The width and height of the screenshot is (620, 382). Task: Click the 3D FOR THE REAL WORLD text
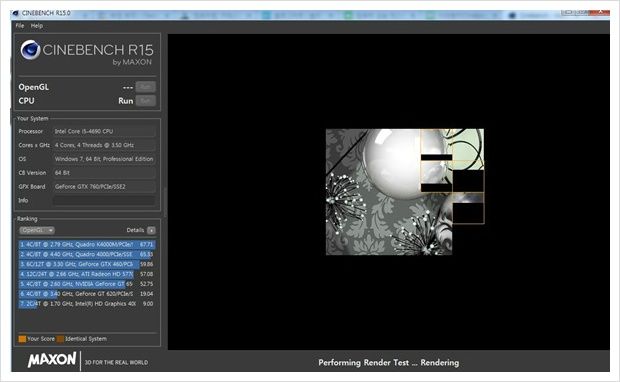point(116,362)
